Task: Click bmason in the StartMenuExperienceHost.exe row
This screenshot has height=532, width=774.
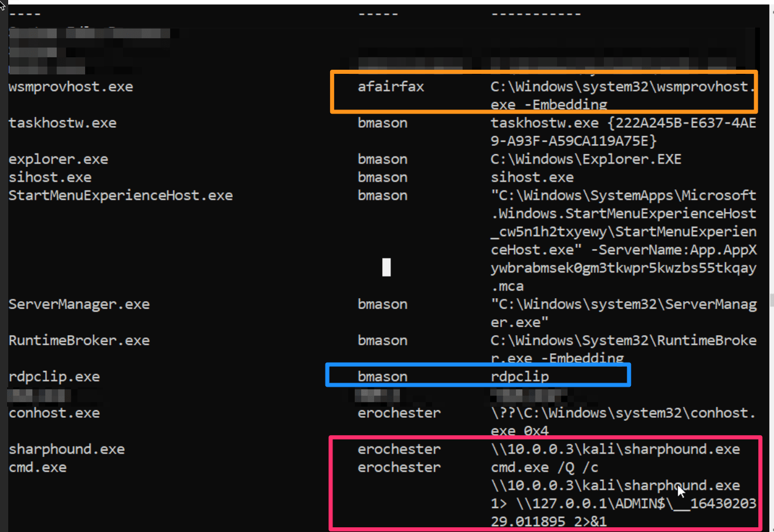Action: tap(383, 196)
